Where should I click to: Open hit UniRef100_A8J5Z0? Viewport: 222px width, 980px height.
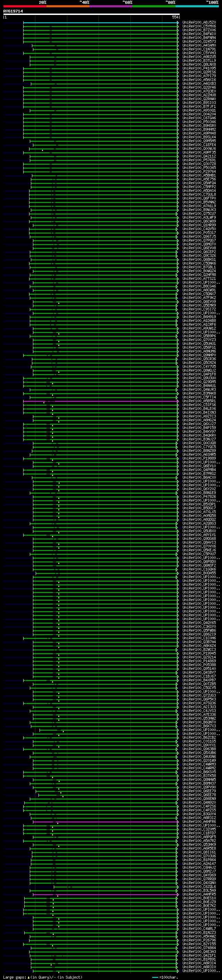199,23
